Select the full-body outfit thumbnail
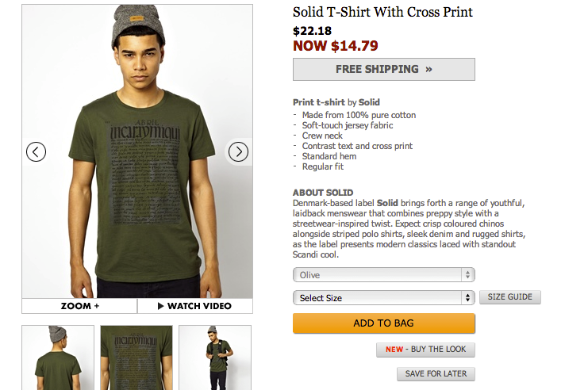Viewport: 588px width, 390px height. [x=214, y=357]
